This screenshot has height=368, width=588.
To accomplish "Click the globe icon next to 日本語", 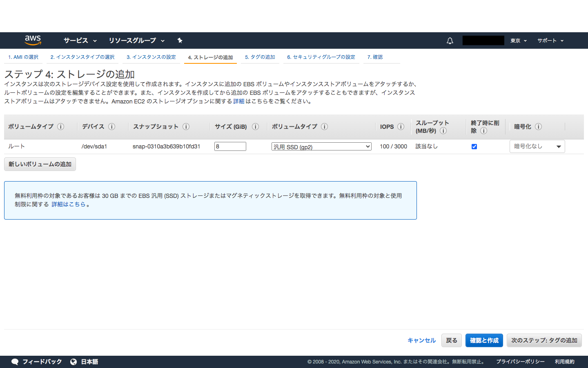I will tap(73, 361).
